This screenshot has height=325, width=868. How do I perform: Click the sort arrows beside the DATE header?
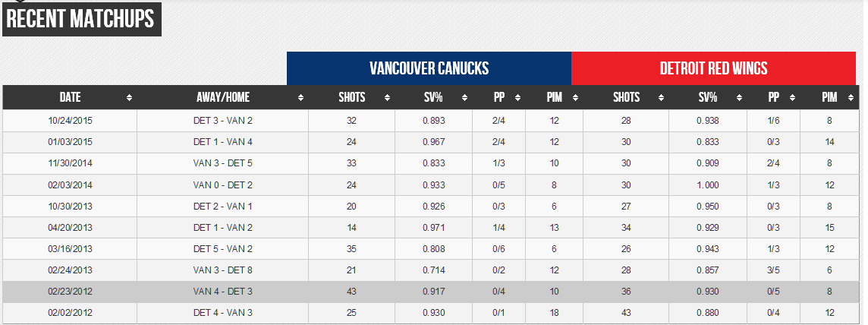129,98
